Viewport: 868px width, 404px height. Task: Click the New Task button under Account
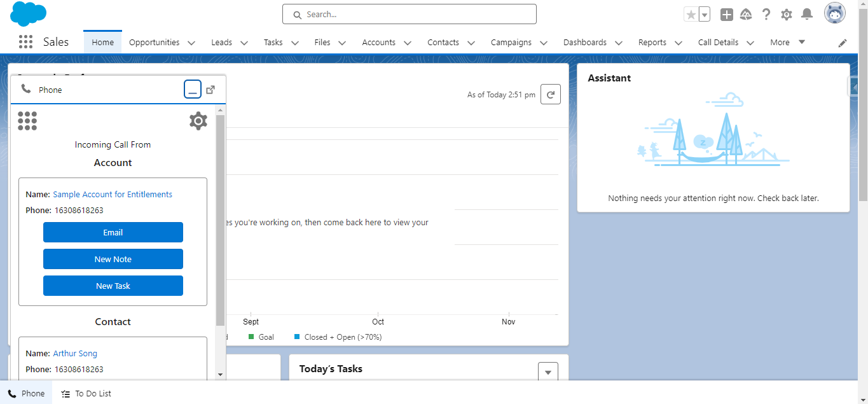click(x=113, y=286)
